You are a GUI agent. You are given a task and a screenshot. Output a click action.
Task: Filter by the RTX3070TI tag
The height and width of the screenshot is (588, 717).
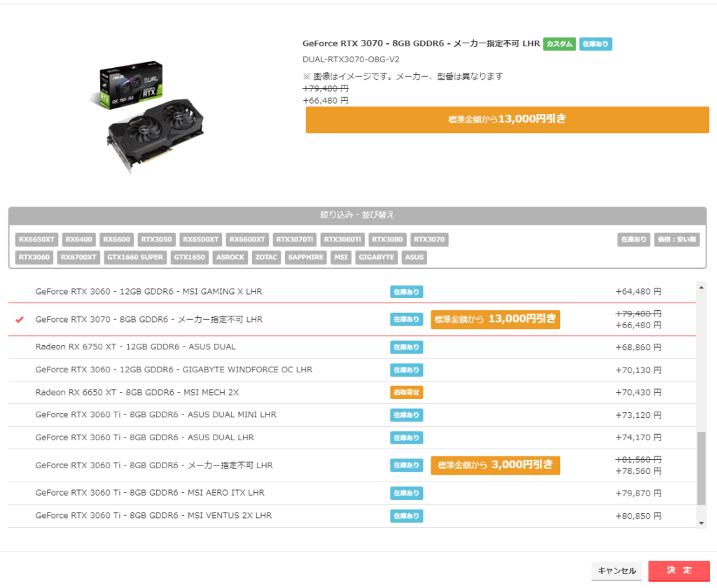295,239
